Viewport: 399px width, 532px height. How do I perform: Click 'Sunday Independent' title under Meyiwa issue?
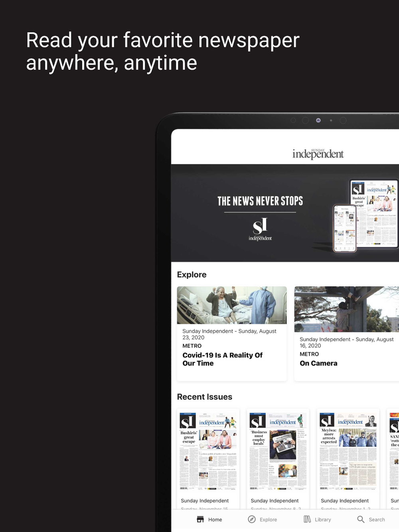pos(345,501)
